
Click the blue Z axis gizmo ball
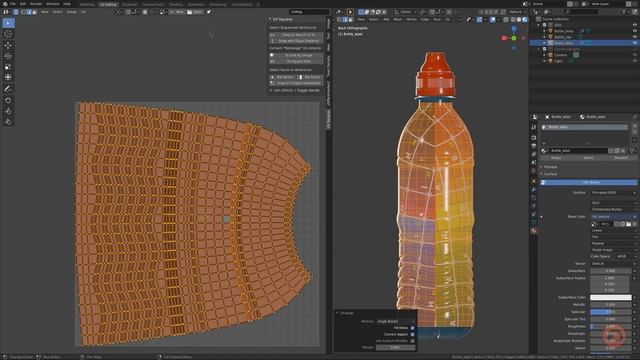click(x=514, y=29)
